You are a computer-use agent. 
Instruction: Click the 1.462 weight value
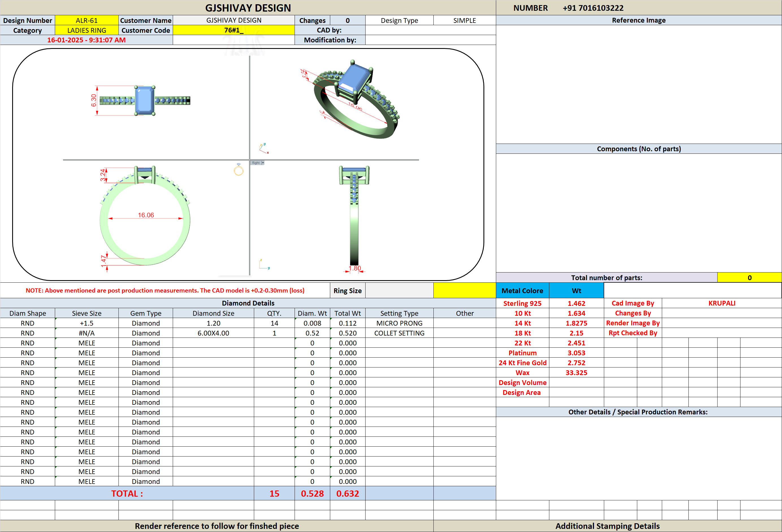tap(576, 303)
